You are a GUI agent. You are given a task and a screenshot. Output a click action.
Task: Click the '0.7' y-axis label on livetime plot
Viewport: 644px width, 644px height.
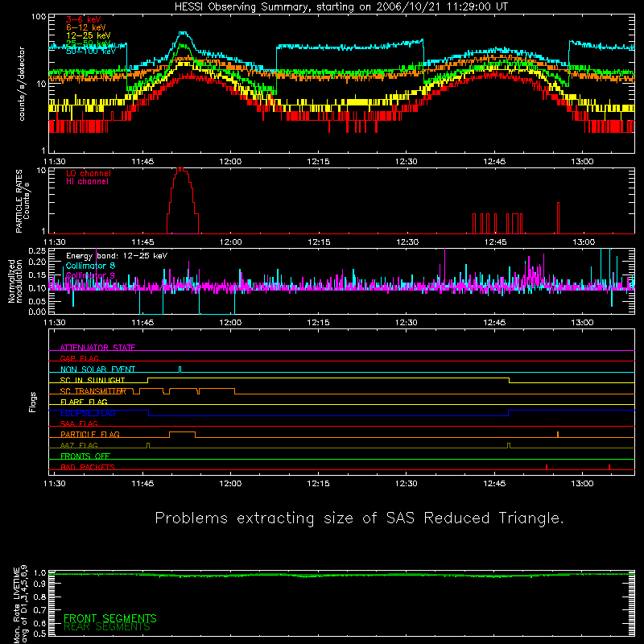tap(39, 610)
